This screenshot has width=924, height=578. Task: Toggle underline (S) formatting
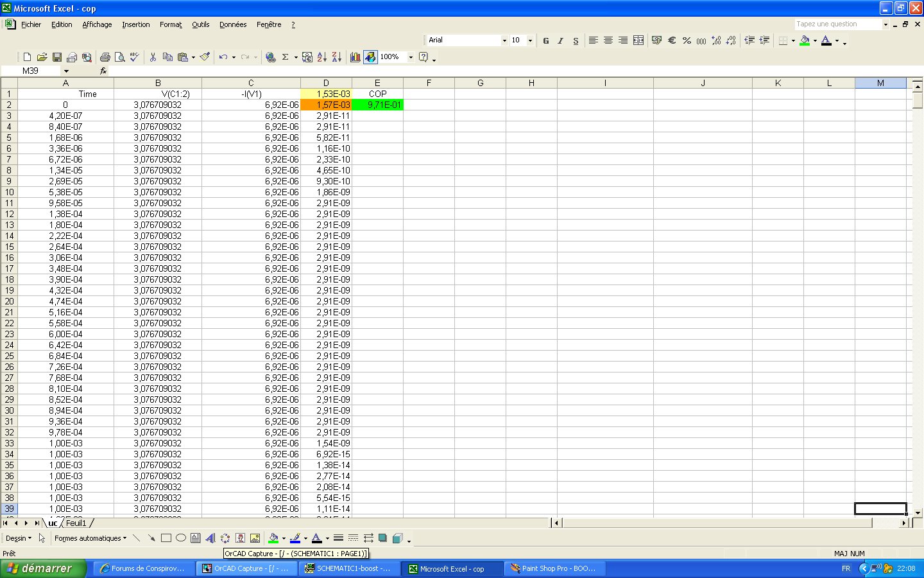(x=576, y=40)
